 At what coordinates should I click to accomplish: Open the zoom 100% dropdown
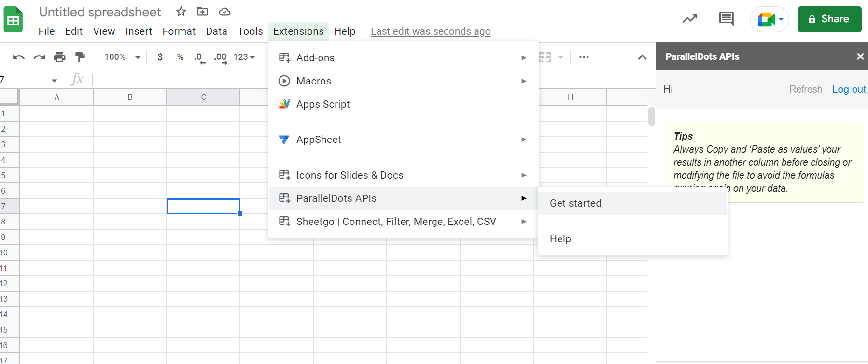[x=122, y=57]
